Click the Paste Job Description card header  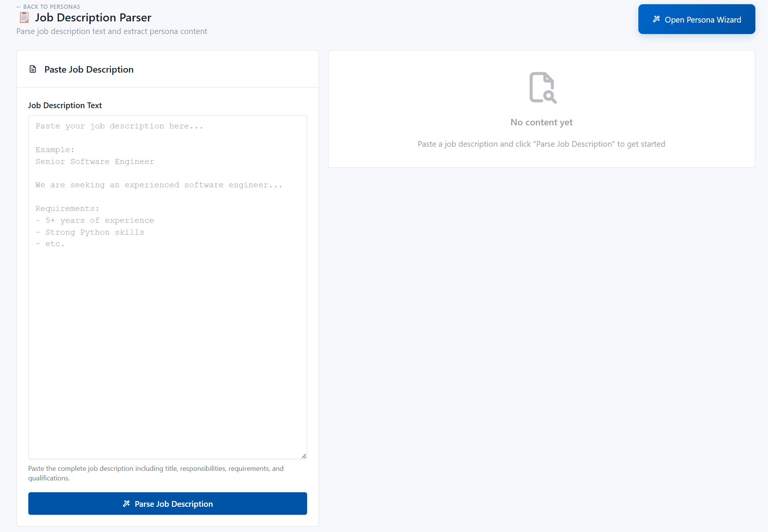89,70
